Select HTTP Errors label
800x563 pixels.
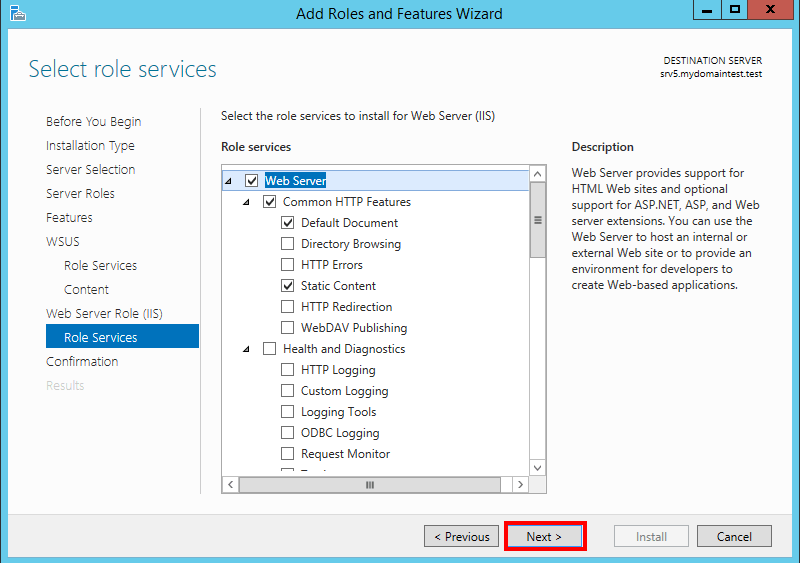tap(332, 264)
